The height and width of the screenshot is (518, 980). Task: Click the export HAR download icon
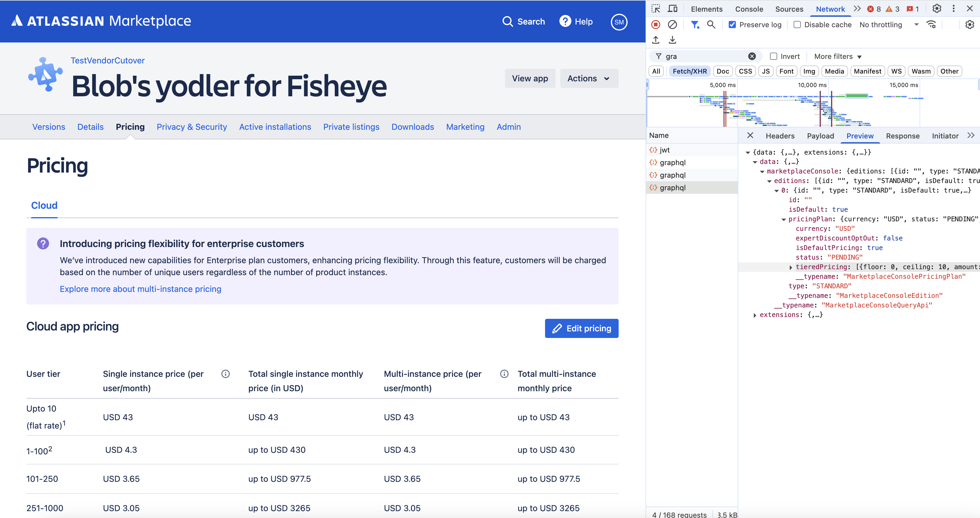pyautogui.click(x=672, y=40)
